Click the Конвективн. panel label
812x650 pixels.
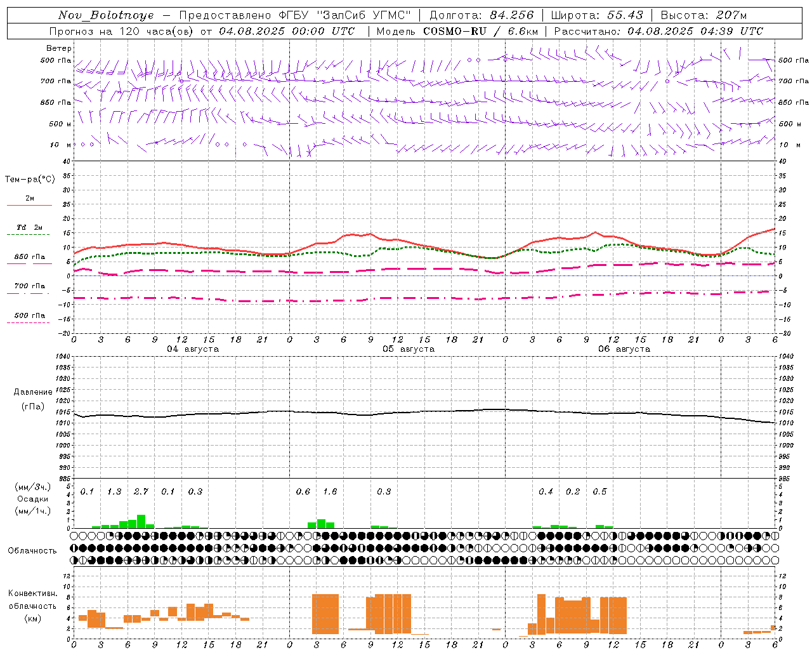(x=33, y=594)
